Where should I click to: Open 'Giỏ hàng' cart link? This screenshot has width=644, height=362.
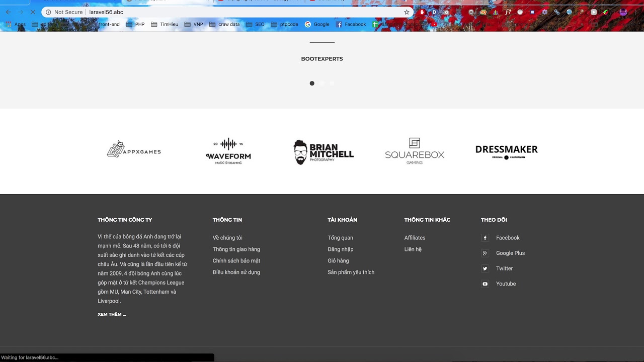(x=338, y=261)
